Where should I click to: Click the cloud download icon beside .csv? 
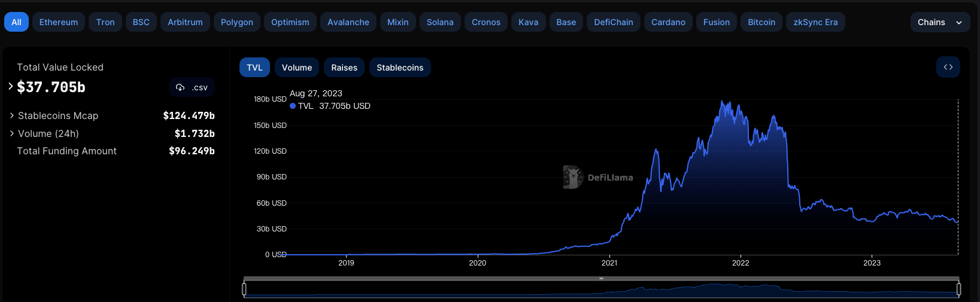[x=180, y=87]
